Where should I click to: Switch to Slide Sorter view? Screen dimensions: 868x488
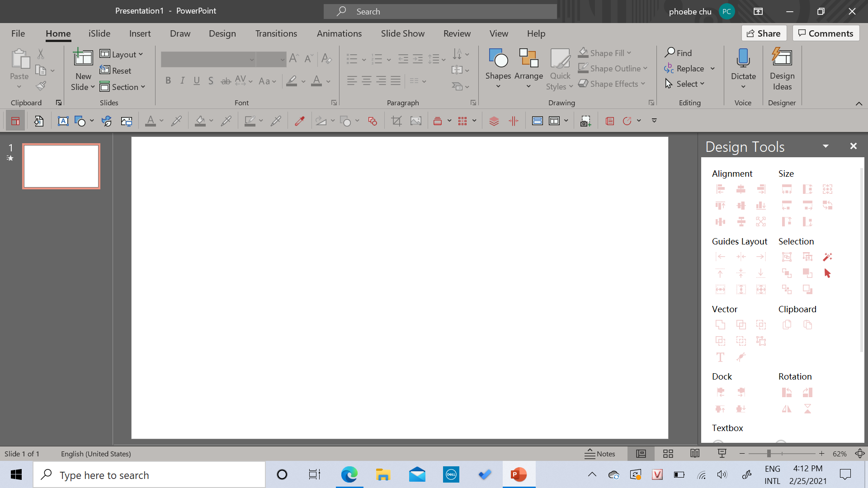(668, 454)
